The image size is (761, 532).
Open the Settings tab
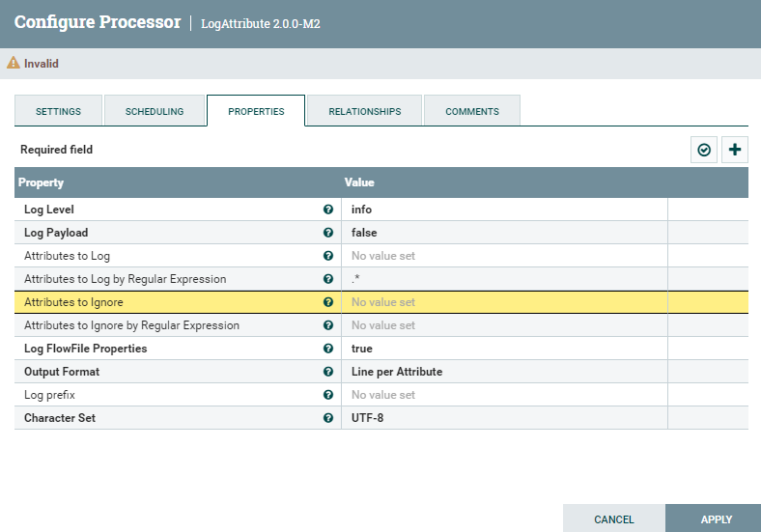[x=58, y=111]
